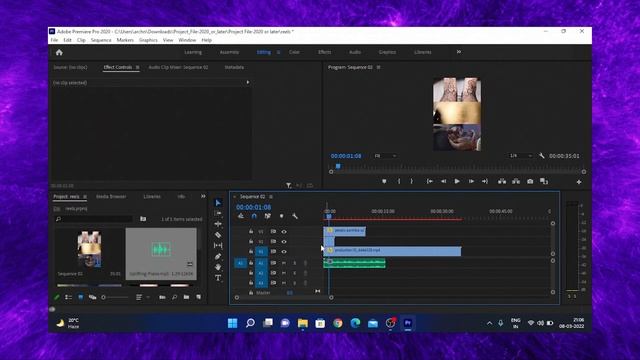Toggle A1 source patching indicator
The image size is (640, 360).
coord(240,263)
